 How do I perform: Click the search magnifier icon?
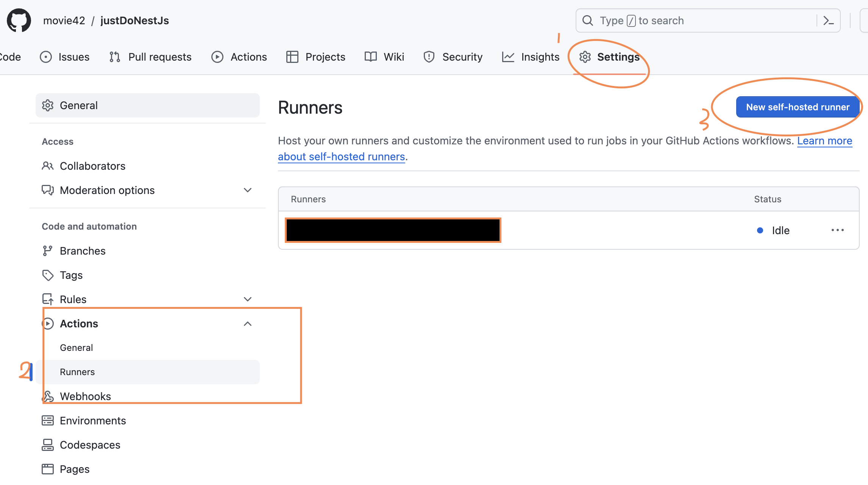click(587, 20)
